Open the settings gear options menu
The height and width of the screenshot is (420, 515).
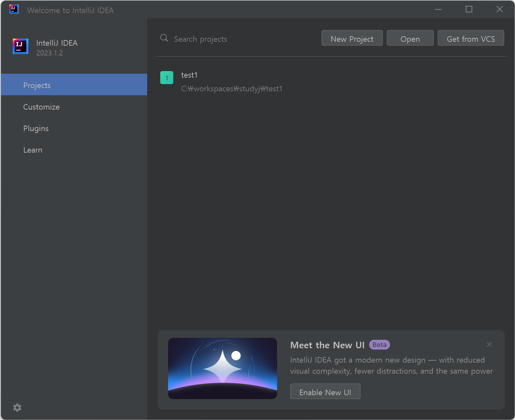[17, 407]
